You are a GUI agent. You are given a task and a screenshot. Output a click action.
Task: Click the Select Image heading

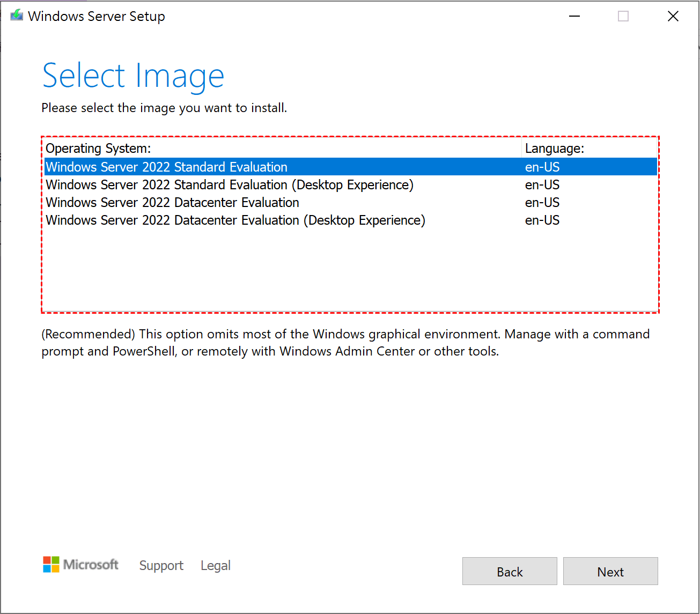coord(133,76)
